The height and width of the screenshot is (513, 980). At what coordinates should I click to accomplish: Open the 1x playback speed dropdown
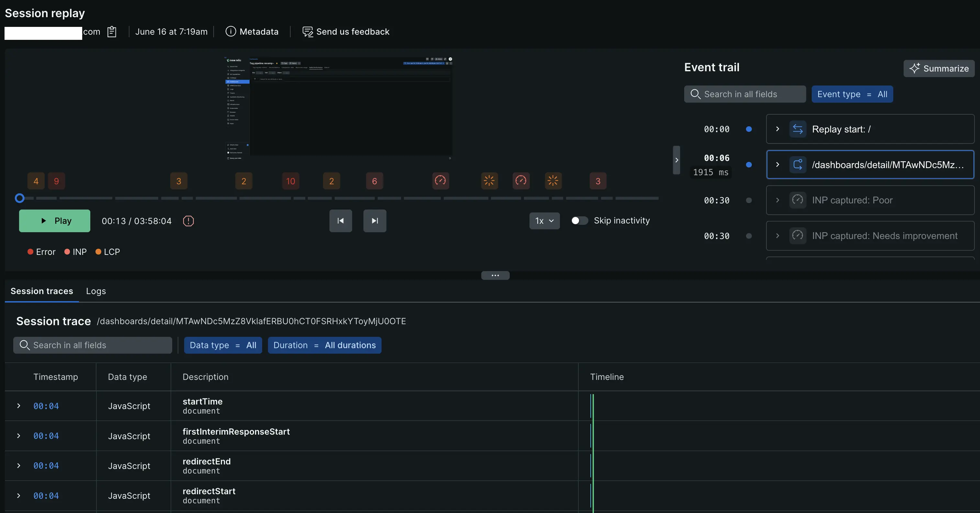[544, 221]
